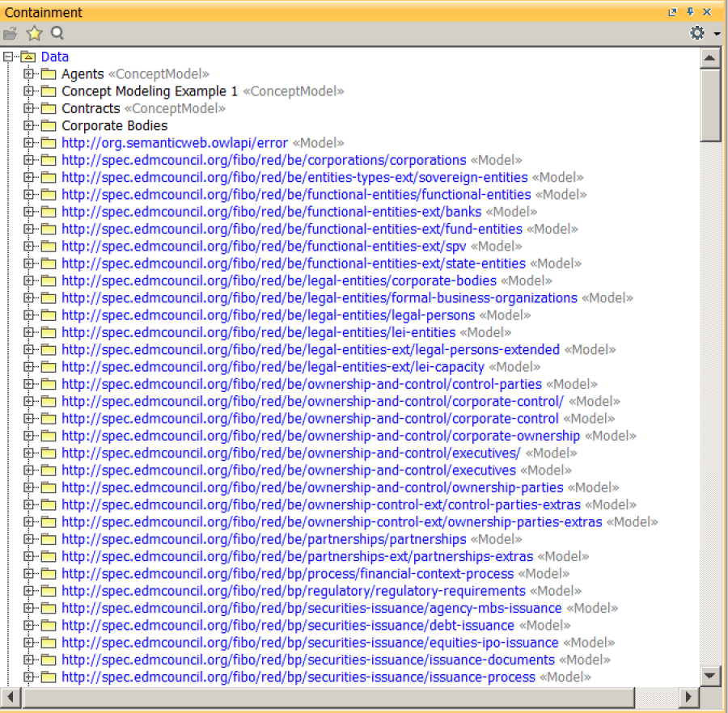Select the owlapi/error model entry
Viewport: 728px width, 713px height.
(174, 143)
